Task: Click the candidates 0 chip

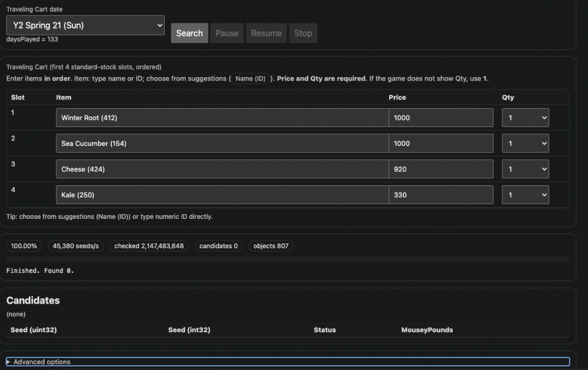Action: click(218, 246)
